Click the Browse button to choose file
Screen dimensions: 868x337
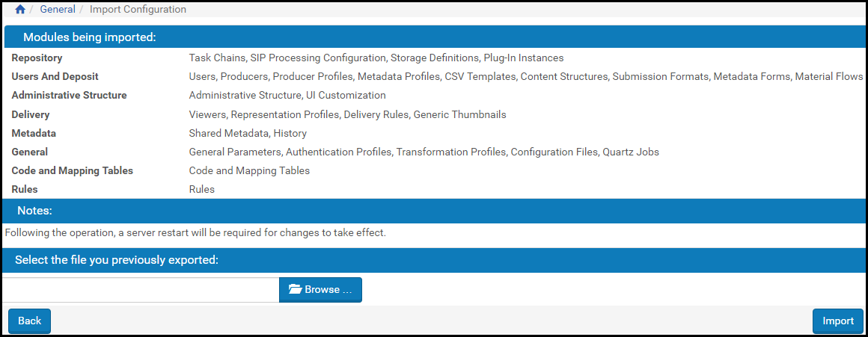coord(320,290)
